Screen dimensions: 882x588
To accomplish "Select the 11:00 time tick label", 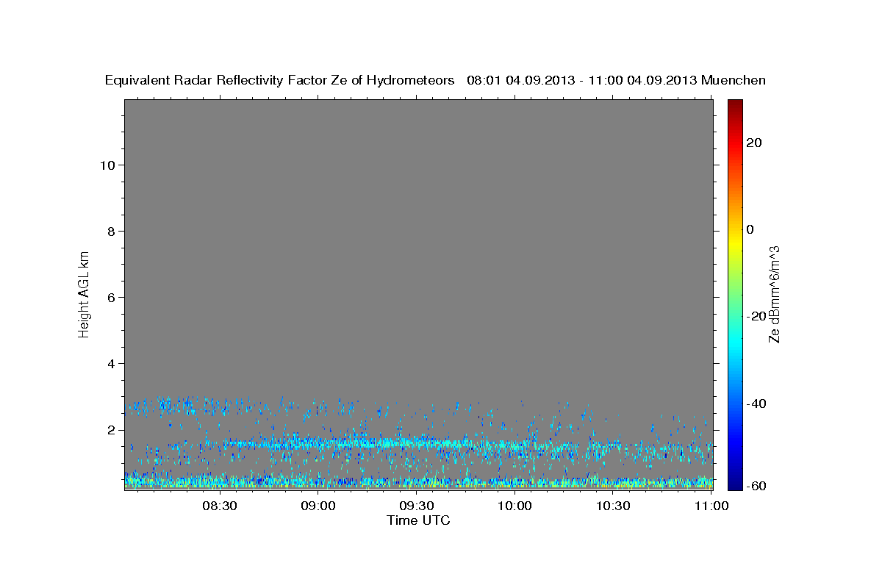I will pyautogui.click(x=711, y=506).
